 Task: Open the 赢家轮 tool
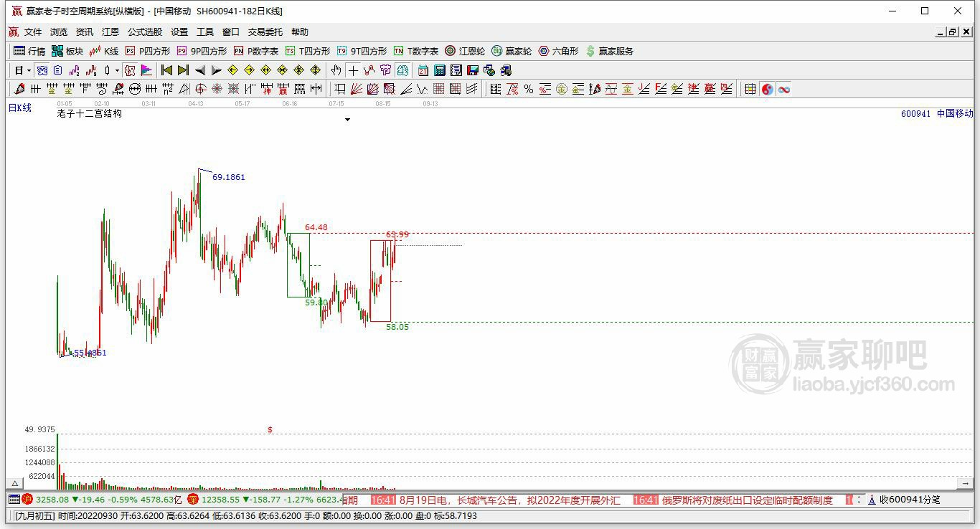pos(512,51)
